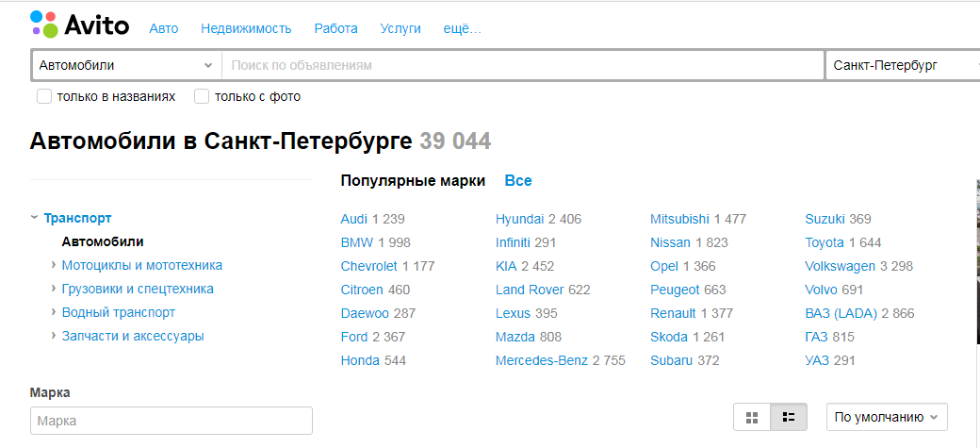The width and height of the screenshot is (980, 448).
Task: Open the Volvo brand link
Action: [821, 290]
